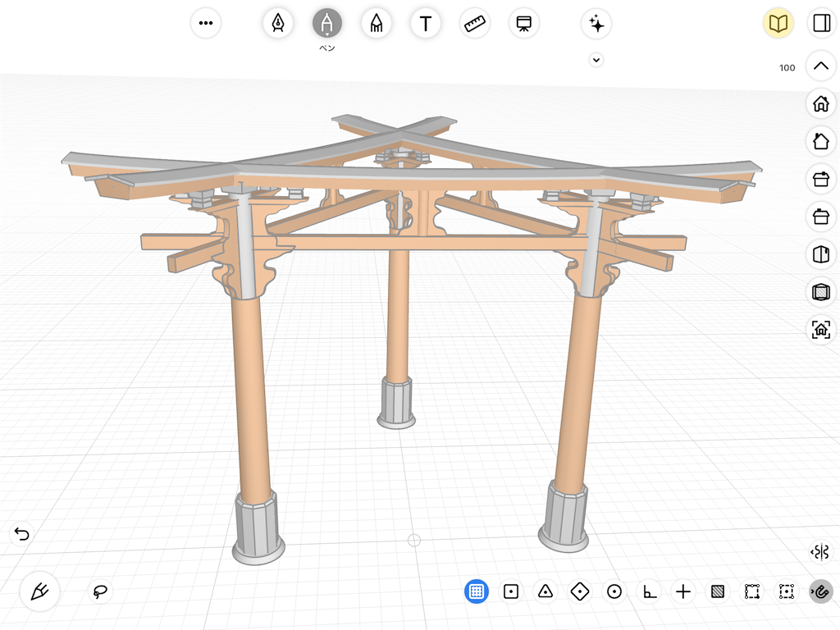Select the fountain pen nib tool
This screenshot has width=840, height=630.
(278, 23)
